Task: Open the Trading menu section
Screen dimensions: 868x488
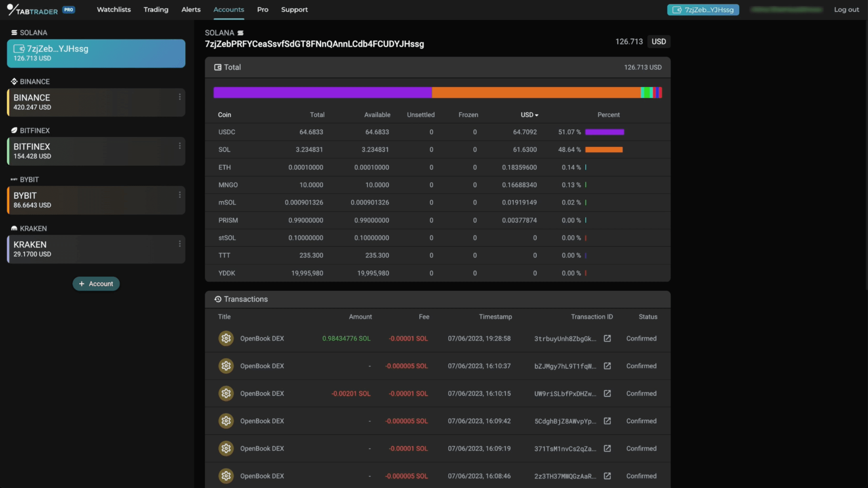Action: point(156,9)
